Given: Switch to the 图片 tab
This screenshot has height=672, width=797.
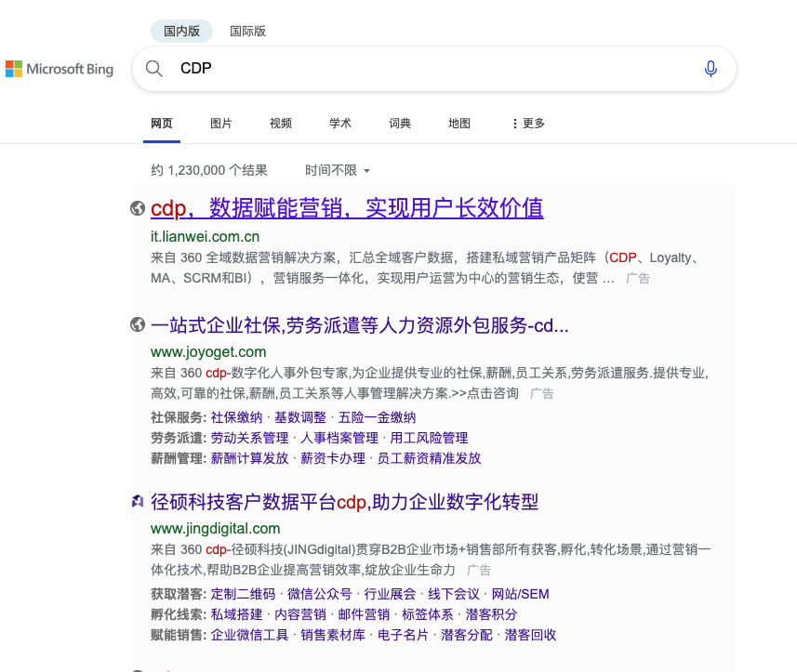Looking at the screenshot, I should 221,124.
